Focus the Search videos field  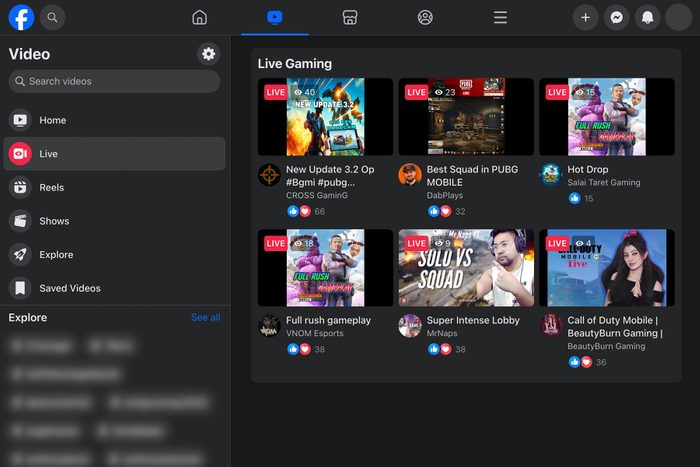(x=115, y=81)
